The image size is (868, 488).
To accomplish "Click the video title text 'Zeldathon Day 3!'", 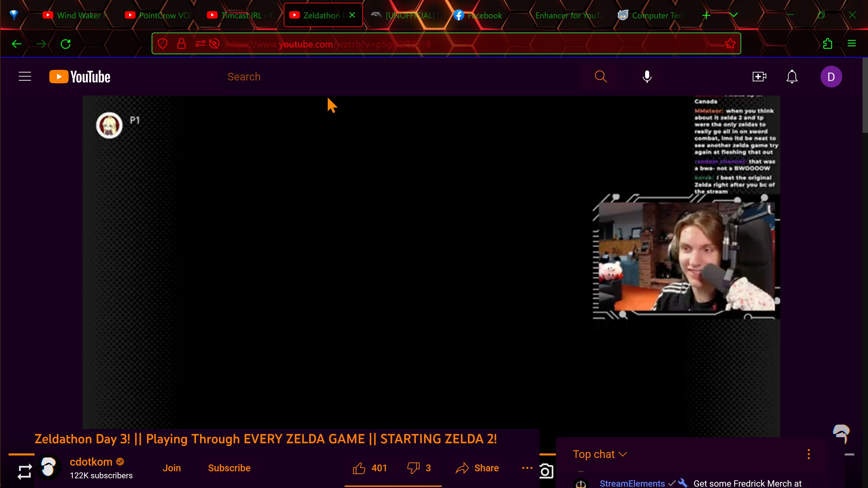I will pos(82,439).
